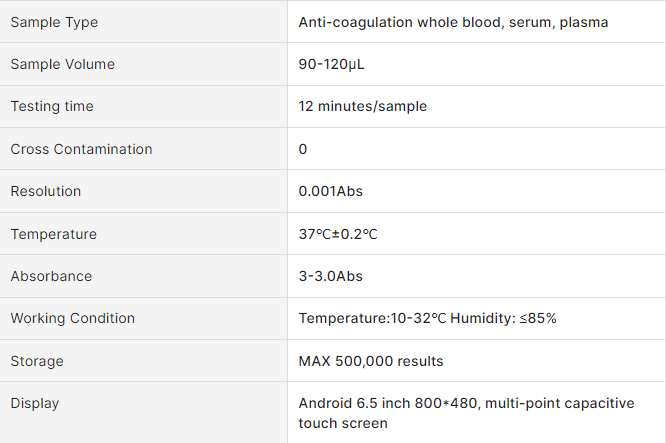Click the Sample Type label cell

coord(54,22)
